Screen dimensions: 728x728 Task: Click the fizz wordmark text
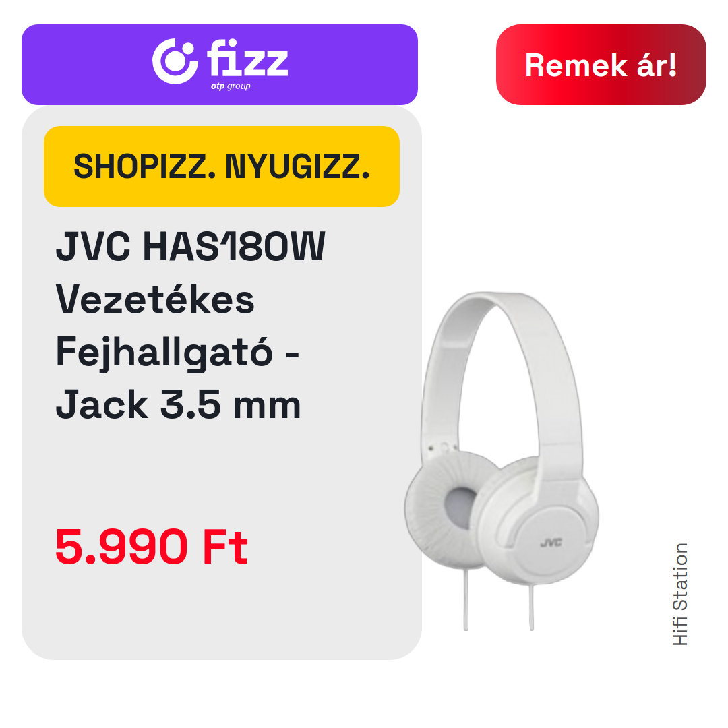[247, 58]
